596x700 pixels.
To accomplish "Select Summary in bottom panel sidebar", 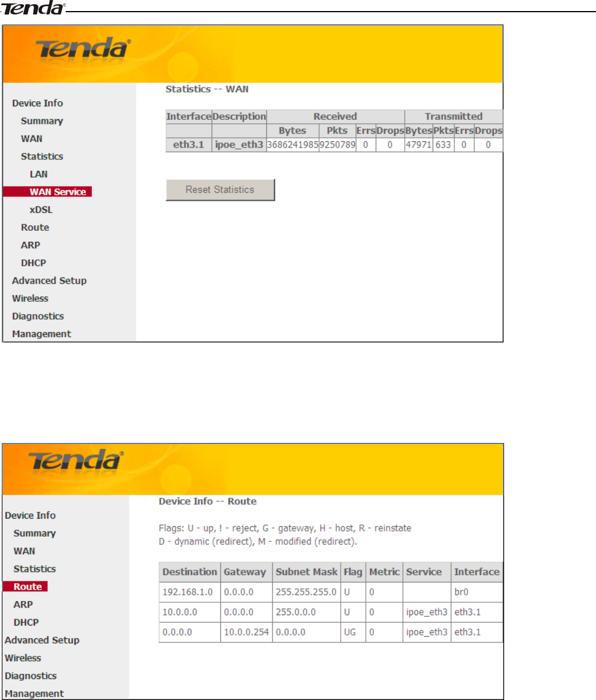I will tap(34, 533).
